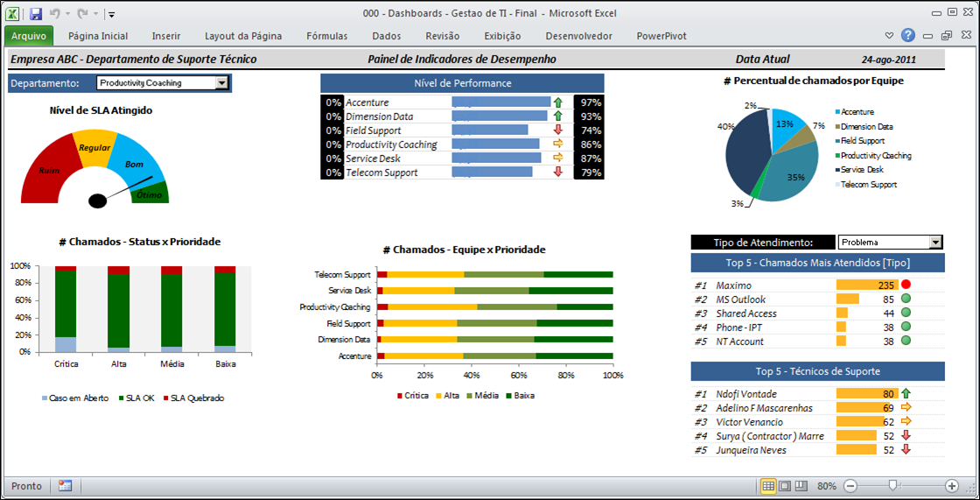
Task: Select the Crítica legend entry under Equipe chart
Action: tap(415, 396)
